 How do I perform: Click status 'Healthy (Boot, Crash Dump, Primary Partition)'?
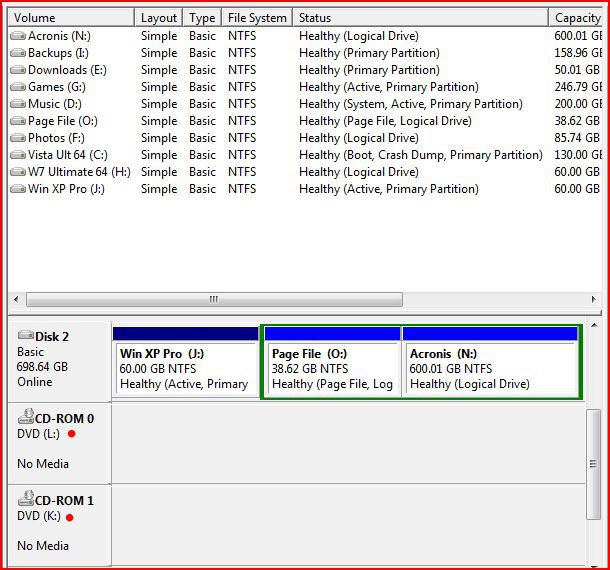point(421,155)
